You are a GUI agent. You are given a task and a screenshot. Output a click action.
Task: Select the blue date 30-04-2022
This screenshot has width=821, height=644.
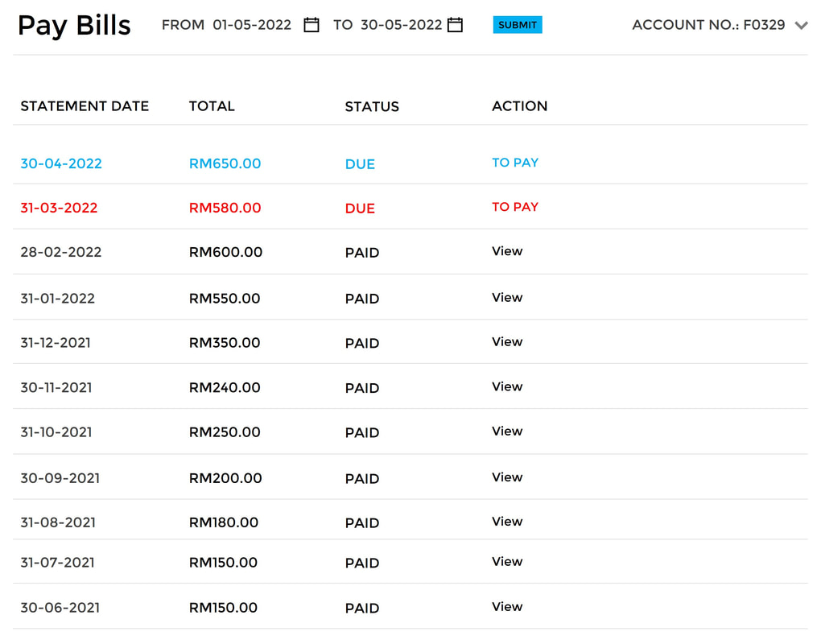61,163
